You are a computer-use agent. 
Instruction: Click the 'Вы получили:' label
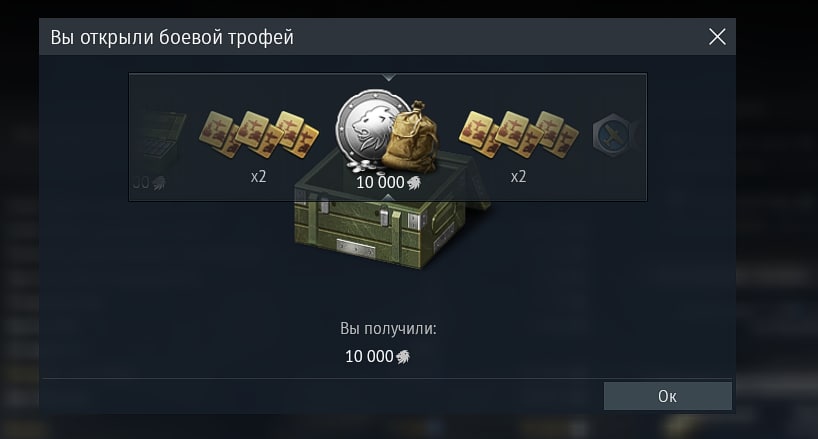pyautogui.click(x=388, y=328)
